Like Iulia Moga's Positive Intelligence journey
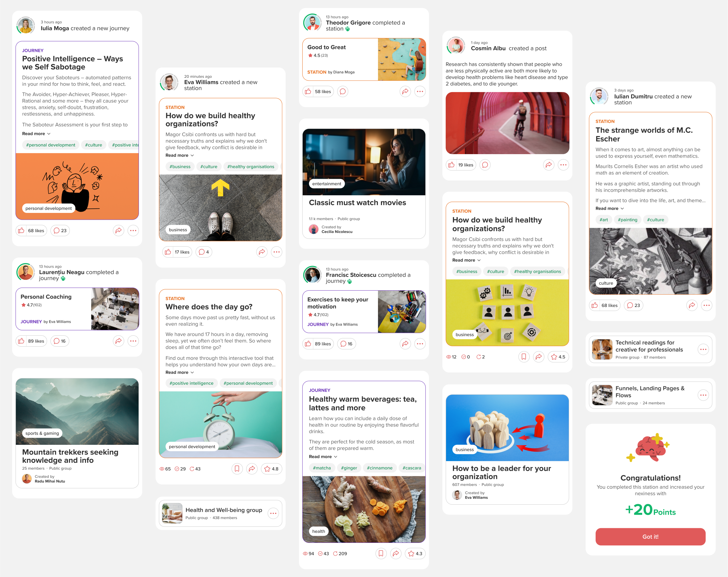Screen dimensions: 728x577 (x=31, y=231)
